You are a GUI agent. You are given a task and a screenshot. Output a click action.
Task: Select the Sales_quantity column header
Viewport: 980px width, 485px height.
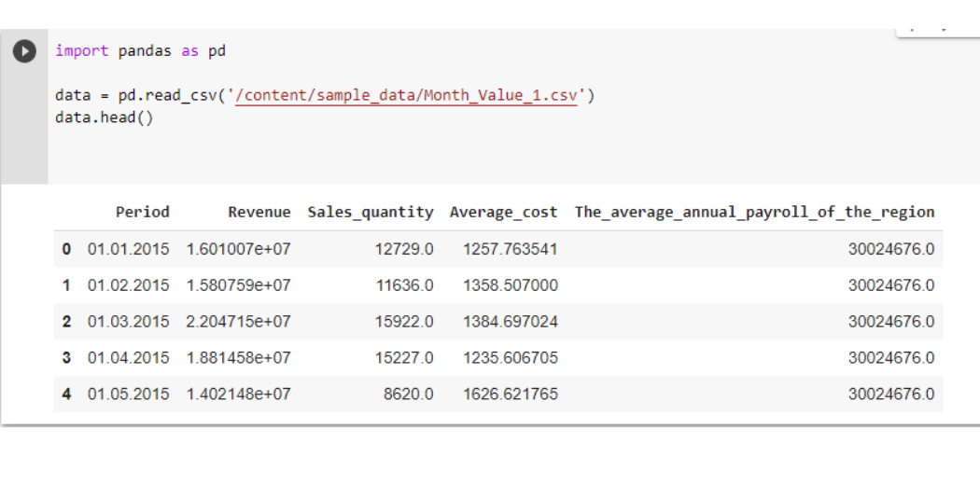(371, 213)
